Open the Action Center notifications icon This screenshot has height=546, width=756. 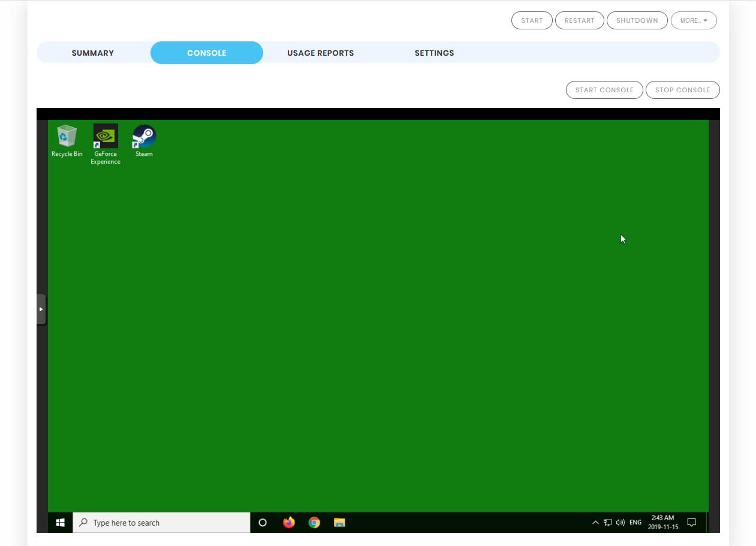691,523
